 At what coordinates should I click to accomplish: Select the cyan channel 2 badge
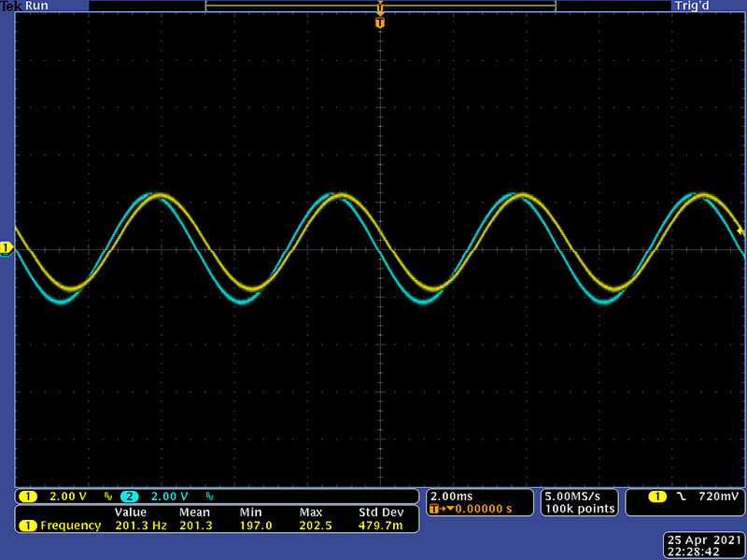(128, 496)
